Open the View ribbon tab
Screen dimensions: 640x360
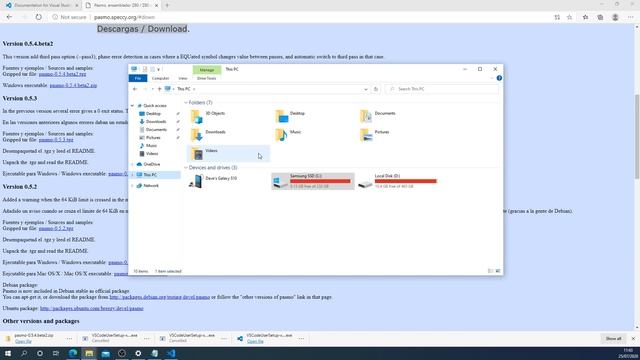(x=182, y=78)
